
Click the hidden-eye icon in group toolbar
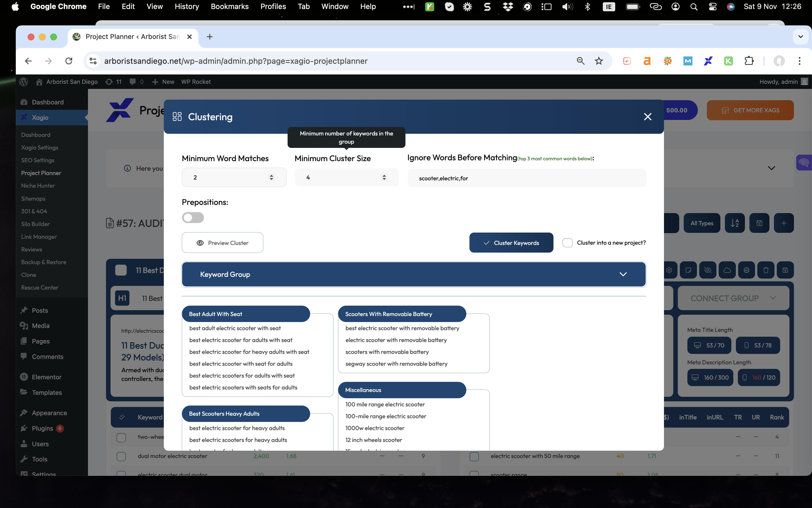[708, 270]
